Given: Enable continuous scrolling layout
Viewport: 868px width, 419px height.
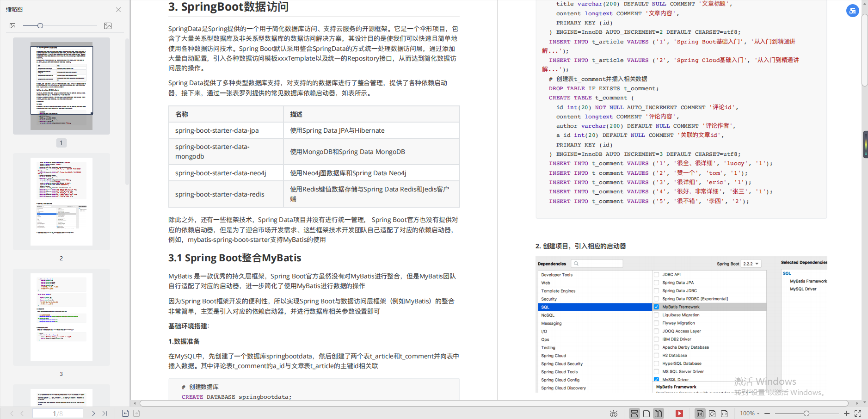Looking at the screenshot, I should 634,413.
